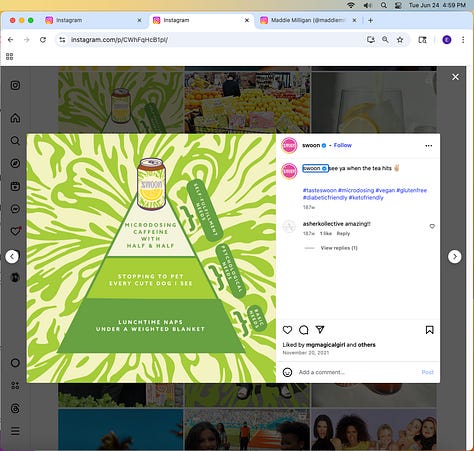This screenshot has height=451, width=474.
Task: Close the first Instagram tab
Action: click(x=139, y=20)
